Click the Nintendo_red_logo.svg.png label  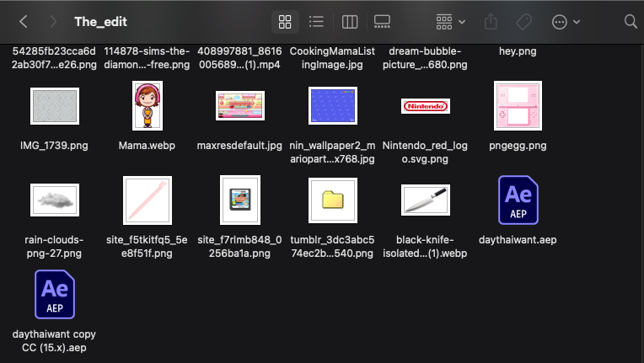(425, 152)
